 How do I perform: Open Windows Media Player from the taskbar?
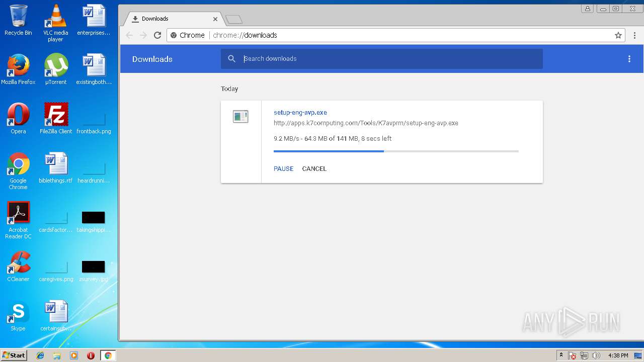(74, 355)
